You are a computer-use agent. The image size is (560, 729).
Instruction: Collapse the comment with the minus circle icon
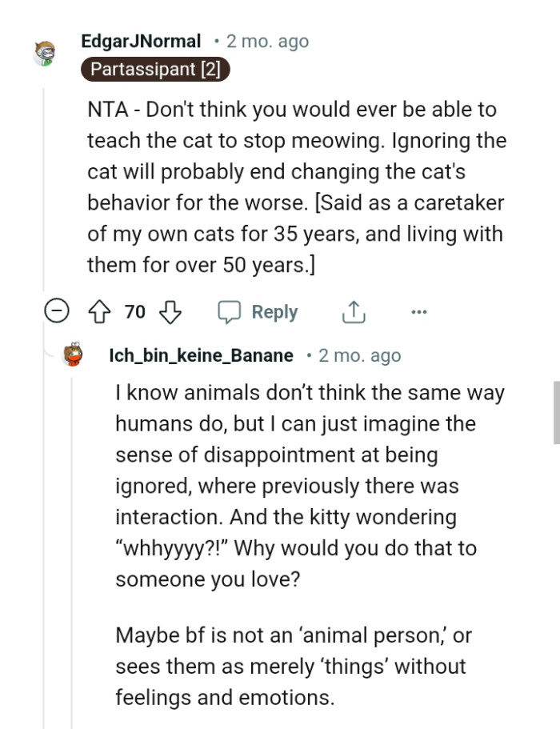pos(56,311)
